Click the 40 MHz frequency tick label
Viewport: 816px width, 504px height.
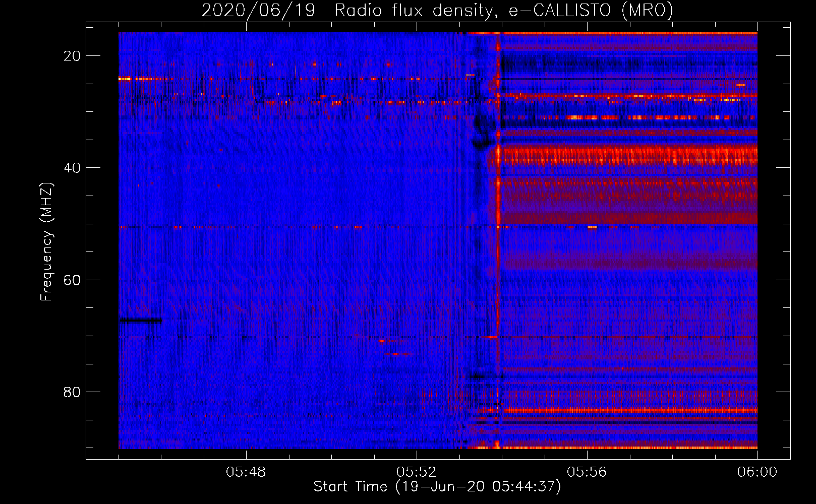[72, 168]
